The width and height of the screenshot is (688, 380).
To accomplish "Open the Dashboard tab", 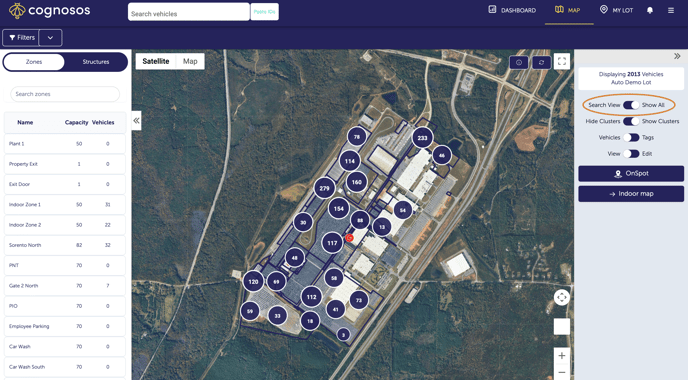I will pos(512,10).
